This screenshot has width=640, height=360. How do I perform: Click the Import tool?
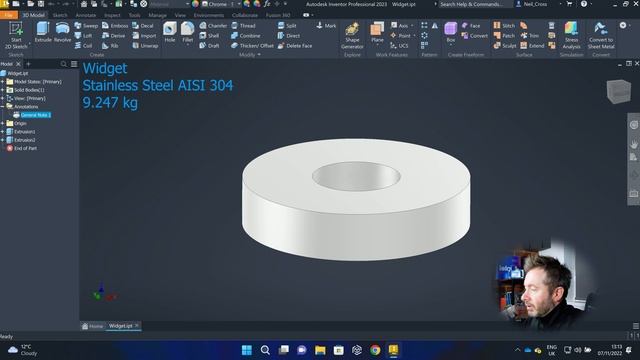tap(144, 36)
